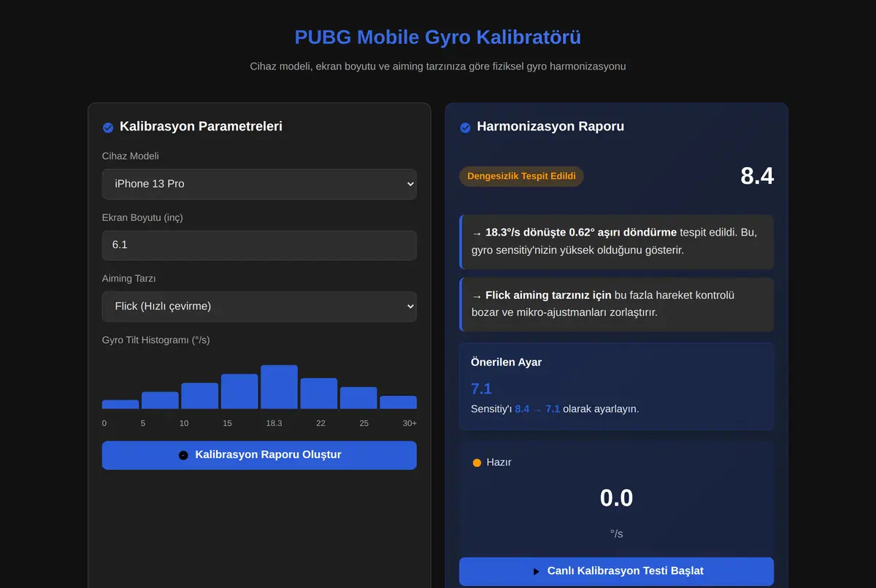
Task: Click the °/s unit label
Action: coord(616,534)
